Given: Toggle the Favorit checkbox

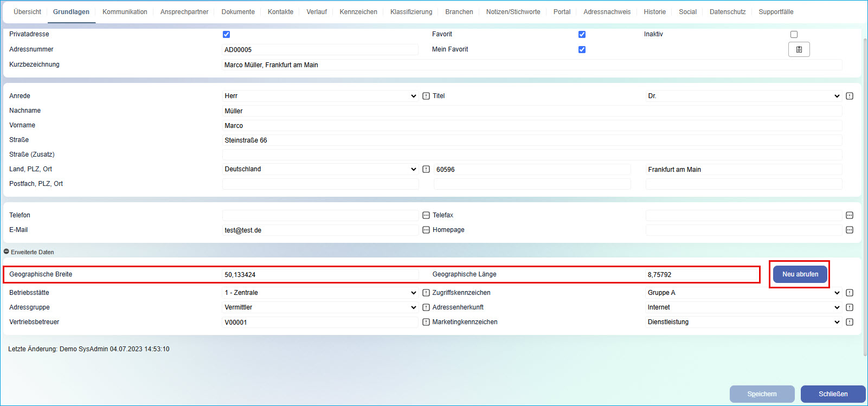Looking at the screenshot, I should [582, 34].
